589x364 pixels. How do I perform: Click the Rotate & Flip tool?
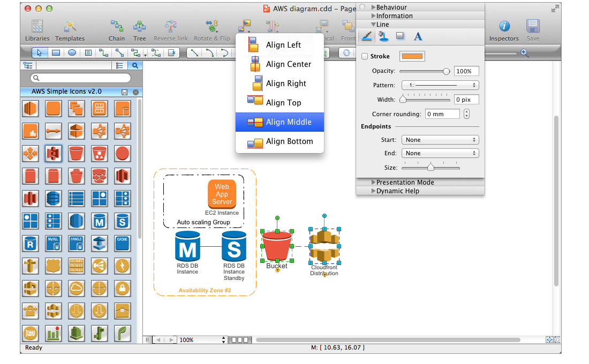(212, 31)
